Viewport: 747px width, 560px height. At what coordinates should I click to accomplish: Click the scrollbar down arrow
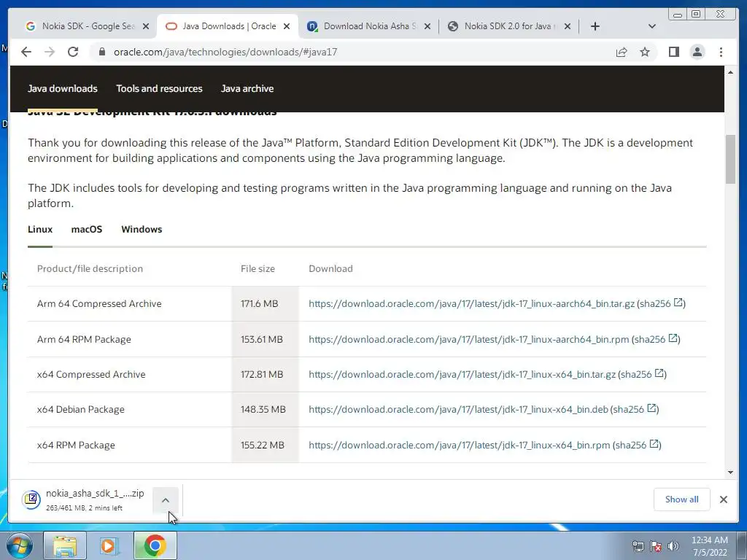[730, 472]
